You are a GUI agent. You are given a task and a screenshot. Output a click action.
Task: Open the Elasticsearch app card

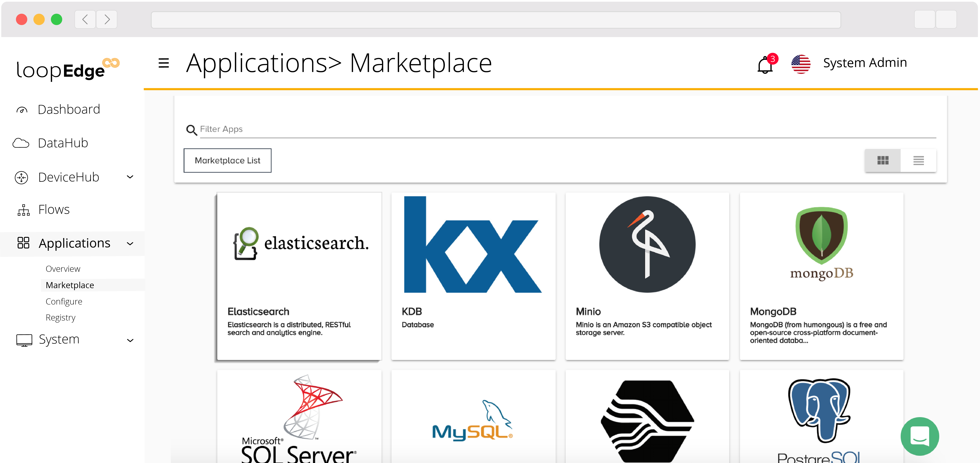click(299, 276)
